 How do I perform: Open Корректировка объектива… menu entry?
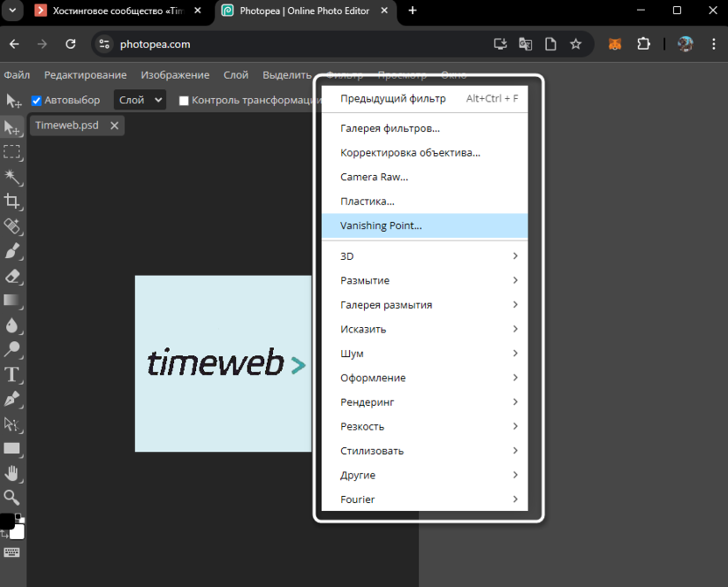point(424,153)
